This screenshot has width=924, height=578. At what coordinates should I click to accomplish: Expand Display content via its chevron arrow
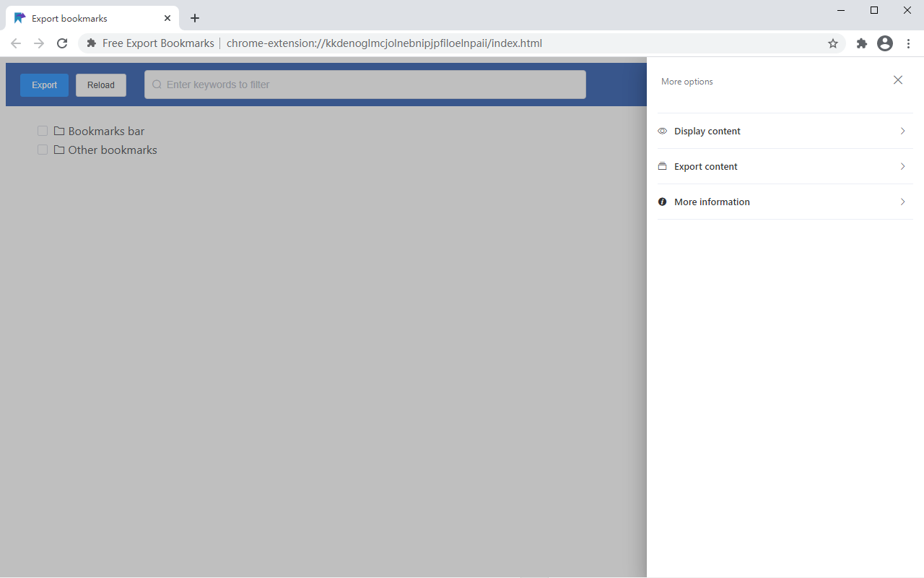pyautogui.click(x=902, y=131)
